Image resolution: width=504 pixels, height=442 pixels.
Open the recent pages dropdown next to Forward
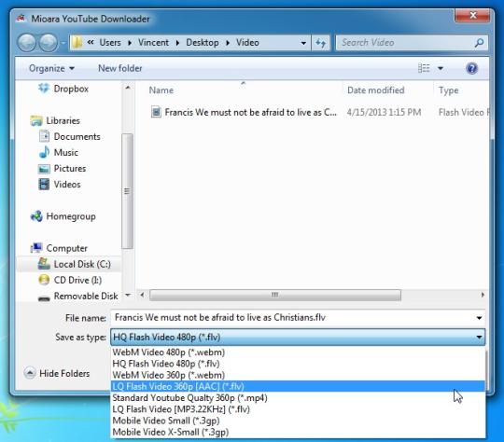(x=63, y=43)
